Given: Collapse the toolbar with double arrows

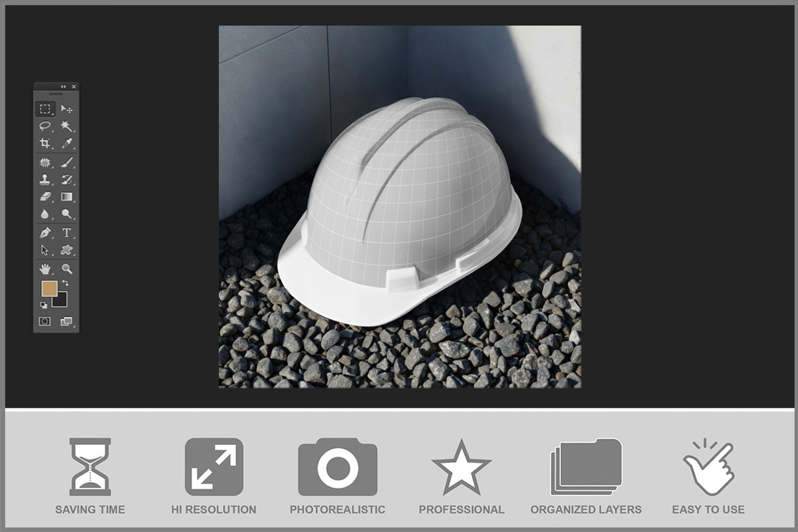Looking at the screenshot, I should (63, 86).
